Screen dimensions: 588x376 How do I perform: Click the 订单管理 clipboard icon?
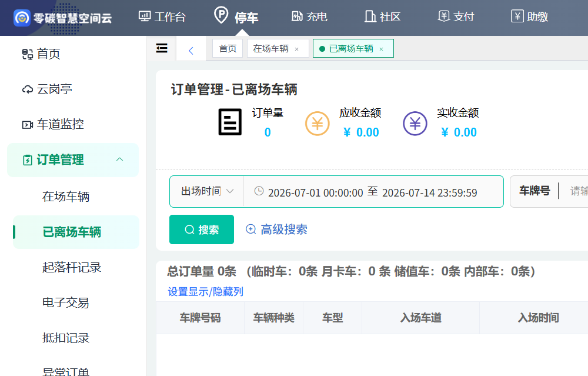[x=28, y=160]
